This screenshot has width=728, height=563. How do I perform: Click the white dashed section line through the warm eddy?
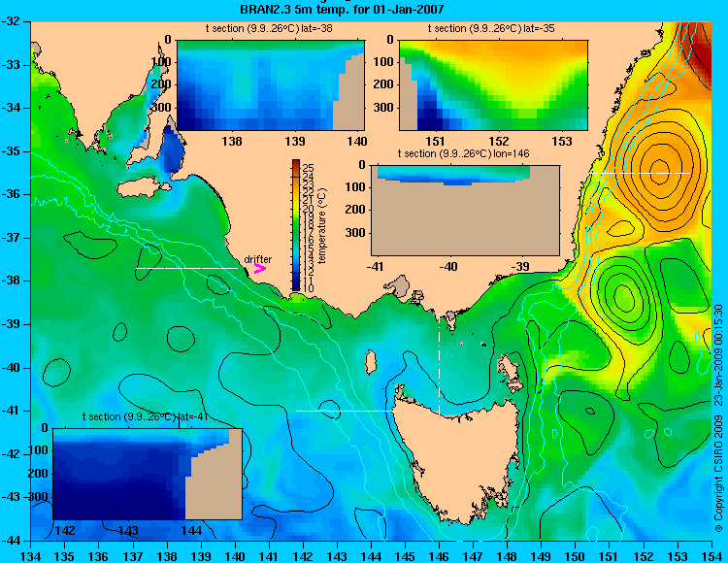[x=641, y=173]
